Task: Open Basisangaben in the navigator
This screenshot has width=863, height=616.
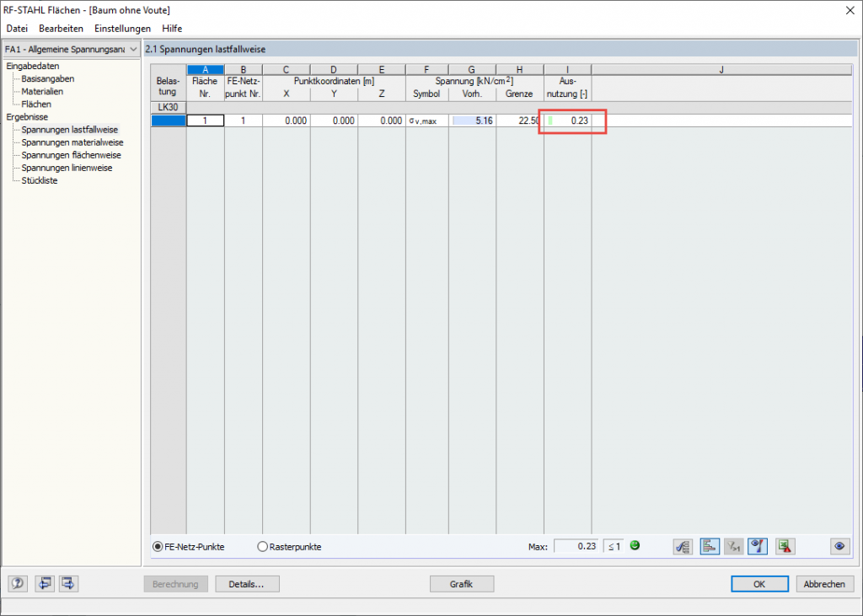Action: pyautogui.click(x=48, y=78)
